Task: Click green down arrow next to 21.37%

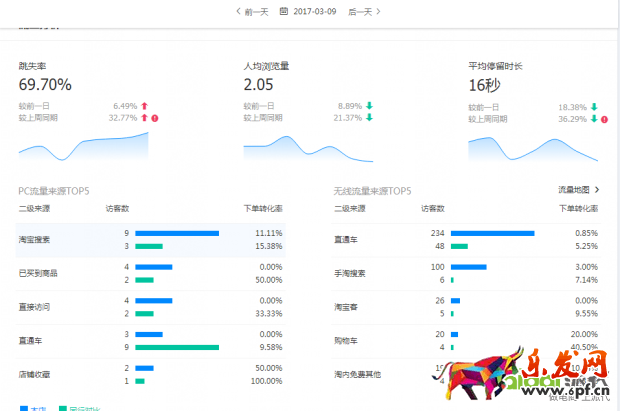Action: (x=369, y=118)
